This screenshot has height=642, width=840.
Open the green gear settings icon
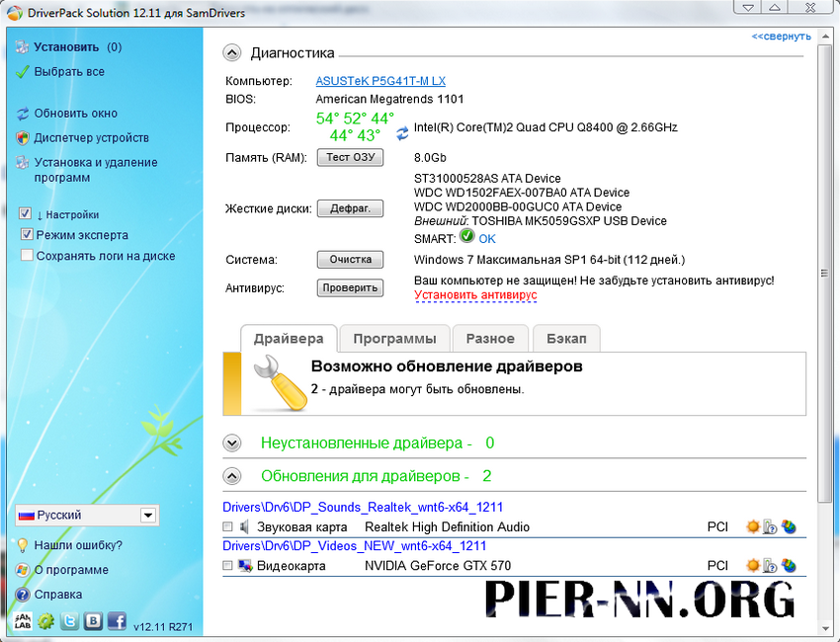46,621
